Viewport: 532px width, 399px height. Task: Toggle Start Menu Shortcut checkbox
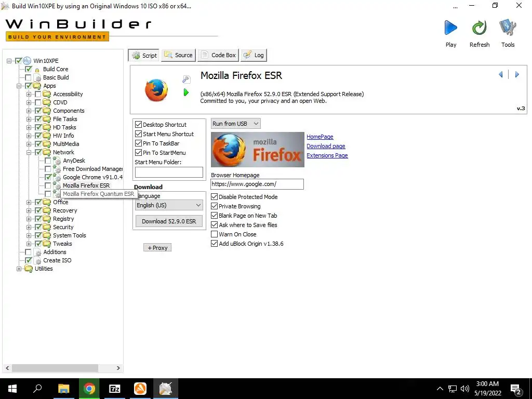pyautogui.click(x=138, y=134)
